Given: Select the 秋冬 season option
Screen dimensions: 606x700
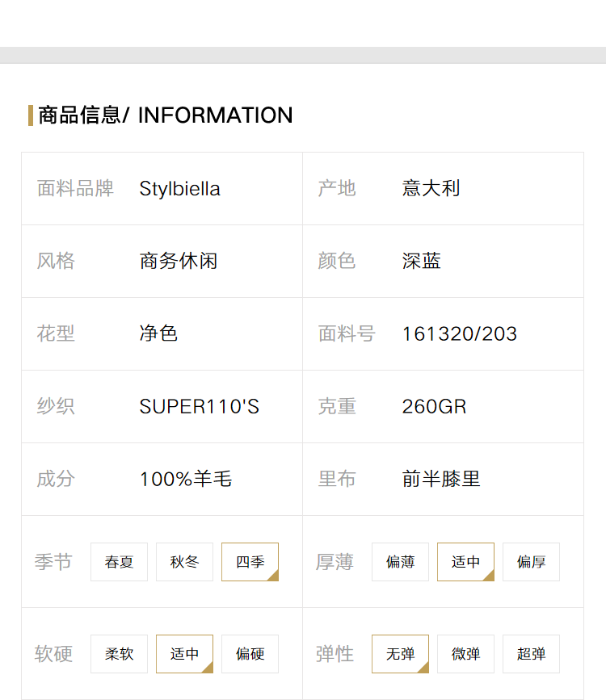Looking at the screenshot, I should pos(184,562).
